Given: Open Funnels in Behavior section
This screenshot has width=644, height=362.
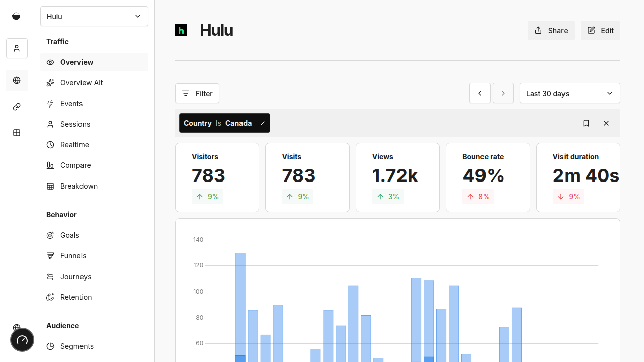Looking at the screenshot, I should (73, 256).
